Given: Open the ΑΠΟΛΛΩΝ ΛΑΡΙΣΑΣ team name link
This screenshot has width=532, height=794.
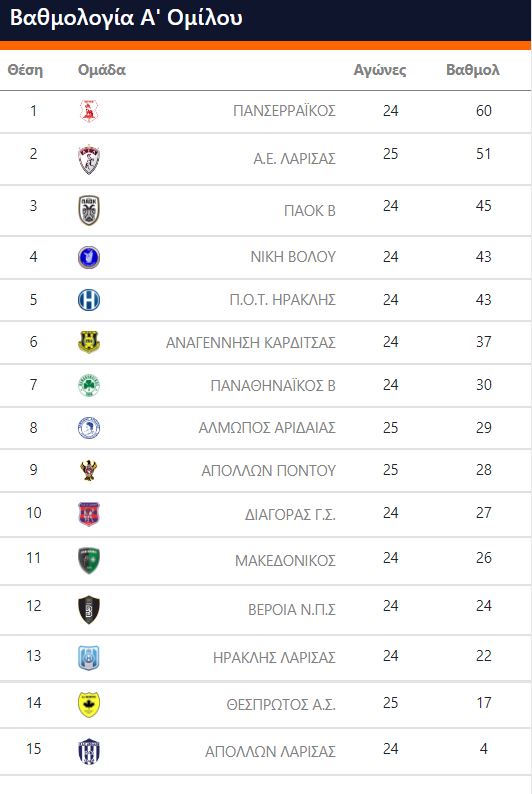Looking at the screenshot, I should [x=270, y=752].
